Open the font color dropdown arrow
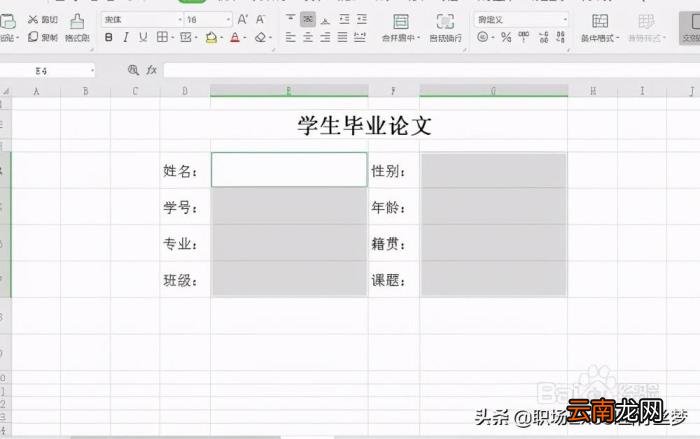Screen dimensions: 700x439 coord(245,38)
